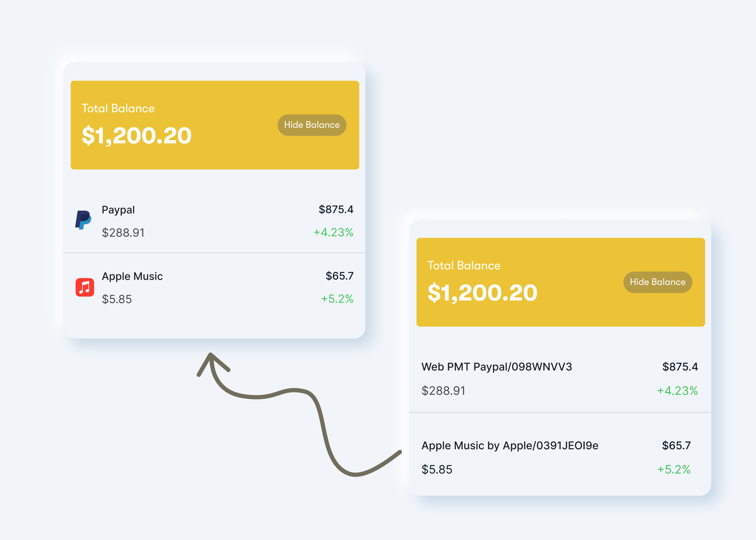Click $875.4 amount beside the short Paypal name
Viewport: 756px width, 540px height.
coord(336,209)
